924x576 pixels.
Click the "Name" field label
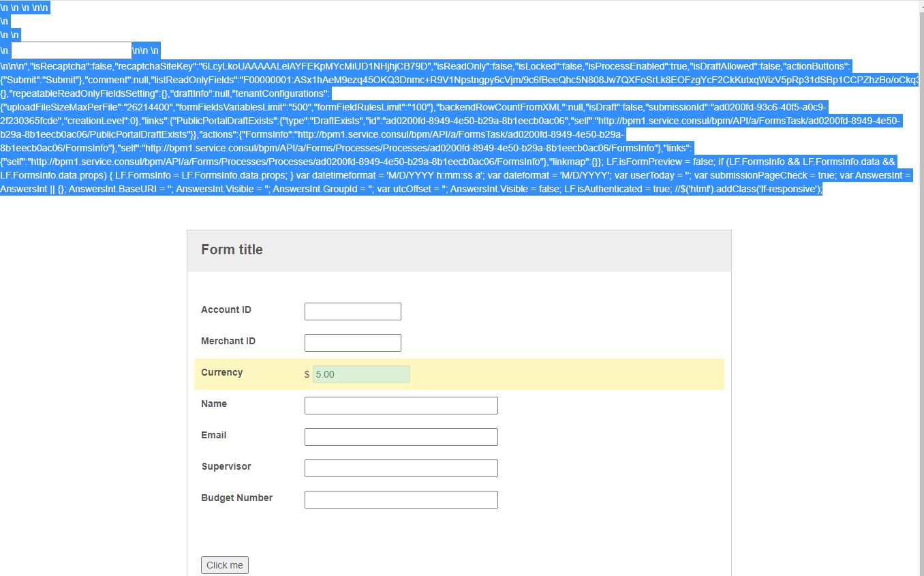point(214,404)
